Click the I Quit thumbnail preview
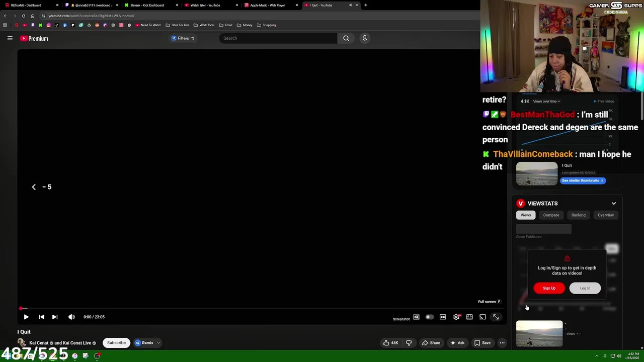The height and width of the screenshot is (362, 644). point(537,174)
